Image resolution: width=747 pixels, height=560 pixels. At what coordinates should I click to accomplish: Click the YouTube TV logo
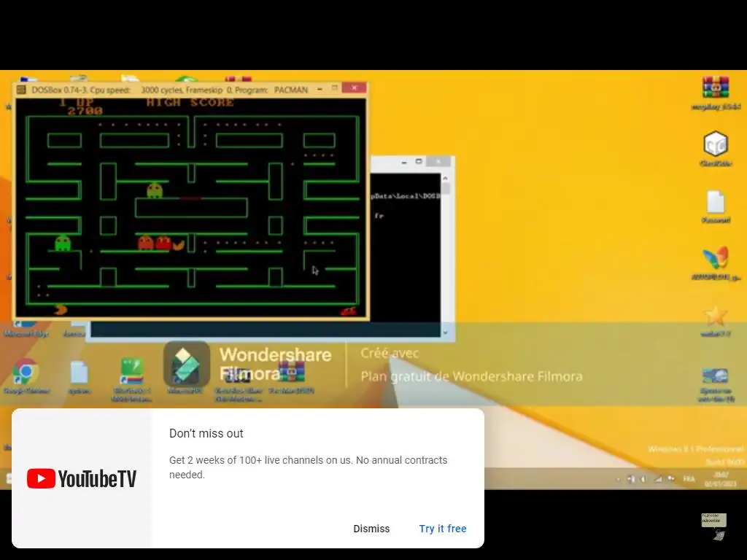point(82,478)
